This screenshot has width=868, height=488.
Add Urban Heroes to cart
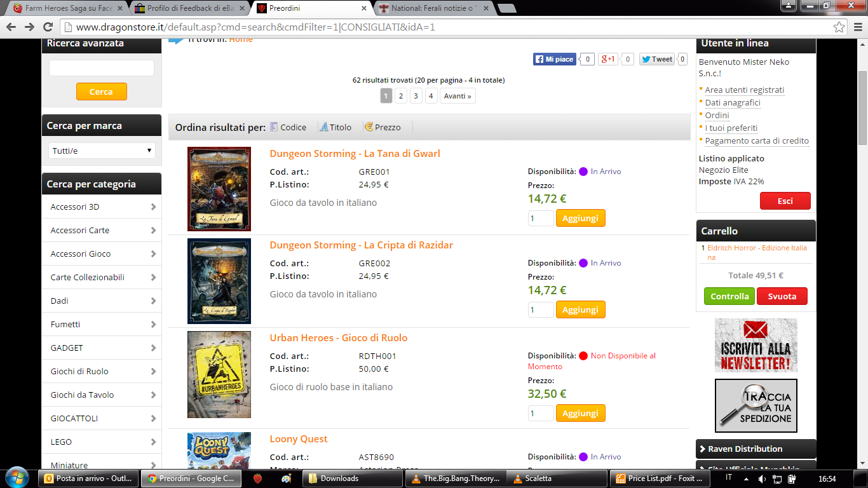[x=580, y=413]
